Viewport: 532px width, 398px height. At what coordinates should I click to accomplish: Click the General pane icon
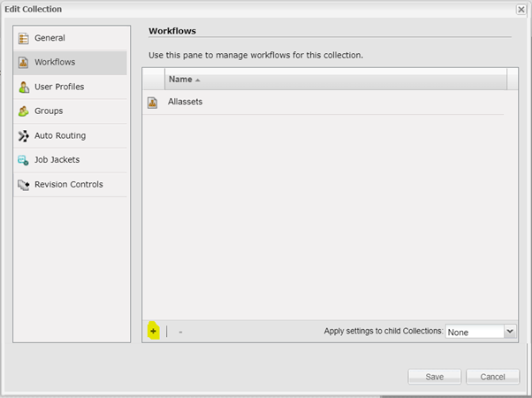(23, 38)
